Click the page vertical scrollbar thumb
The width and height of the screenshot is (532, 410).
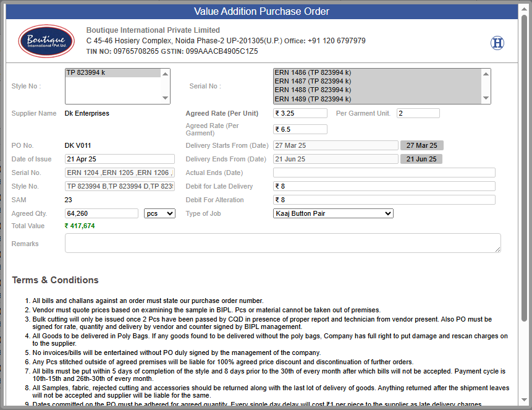525,168
